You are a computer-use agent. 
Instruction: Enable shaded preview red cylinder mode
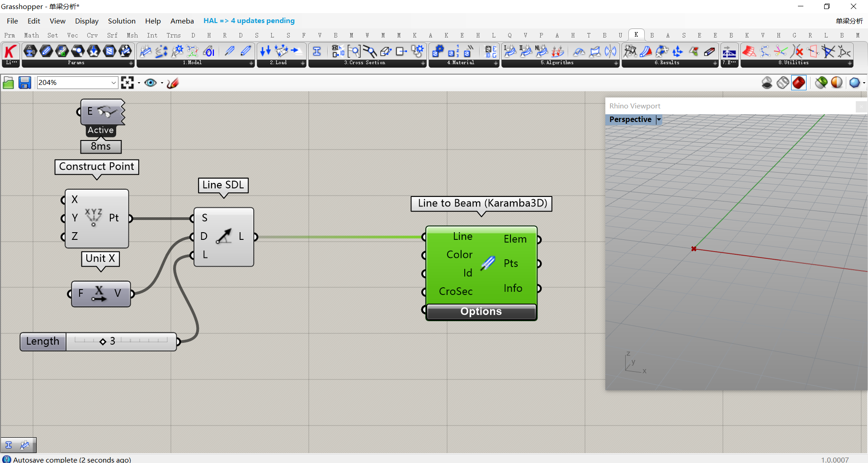pos(799,83)
